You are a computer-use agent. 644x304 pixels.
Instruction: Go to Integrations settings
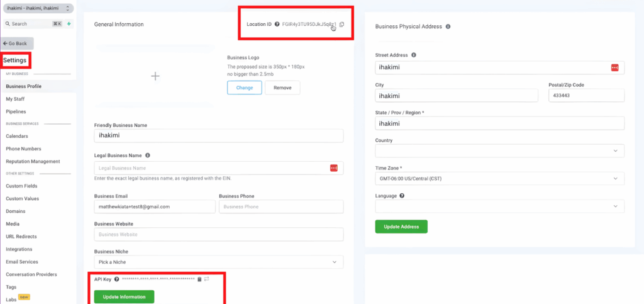pos(19,249)
